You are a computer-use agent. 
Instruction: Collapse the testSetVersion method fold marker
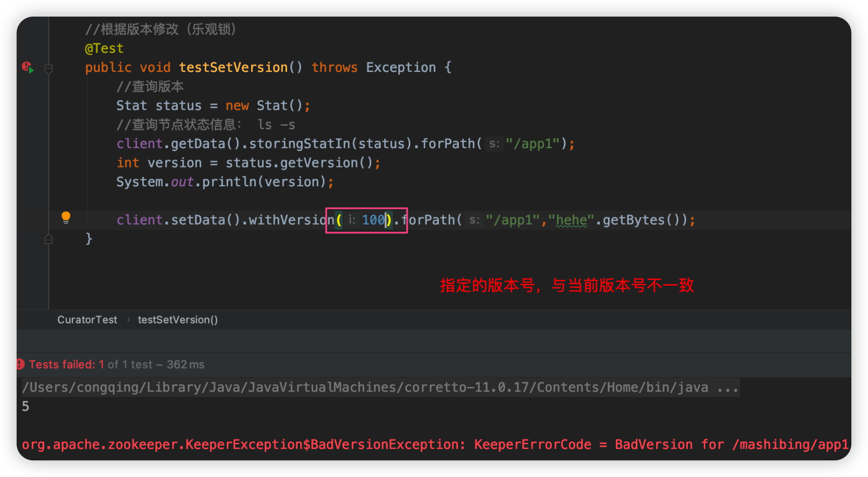click(x=48, y=69)
